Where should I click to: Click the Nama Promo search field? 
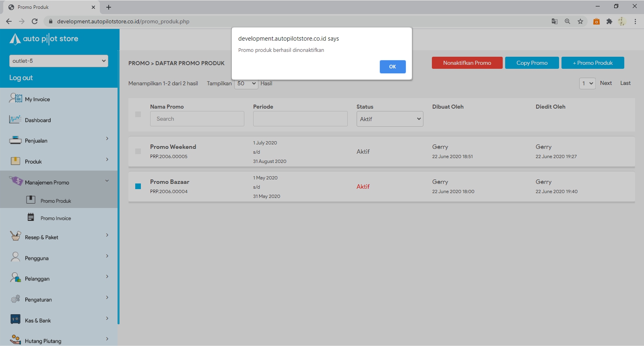point(197,119)
